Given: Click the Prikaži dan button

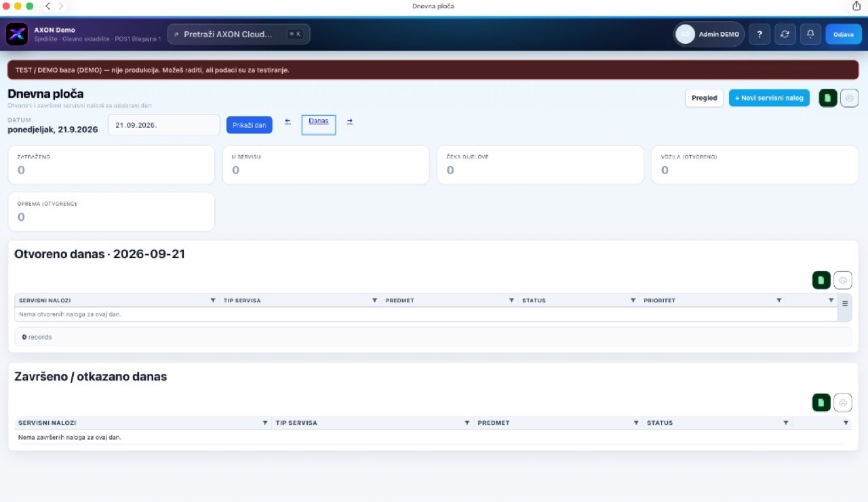Looking at the screenshot, I should 250,125.
